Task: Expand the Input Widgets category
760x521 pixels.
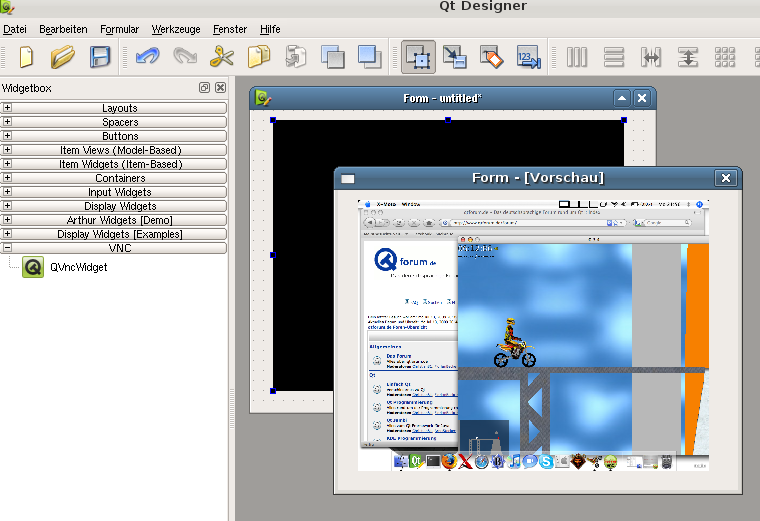Action: pyautogui.click(x=7, y=191)
